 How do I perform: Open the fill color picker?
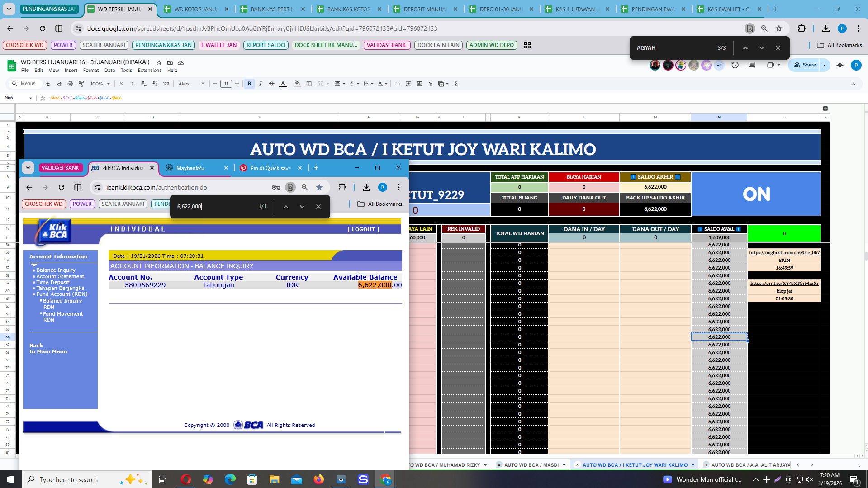297,84
